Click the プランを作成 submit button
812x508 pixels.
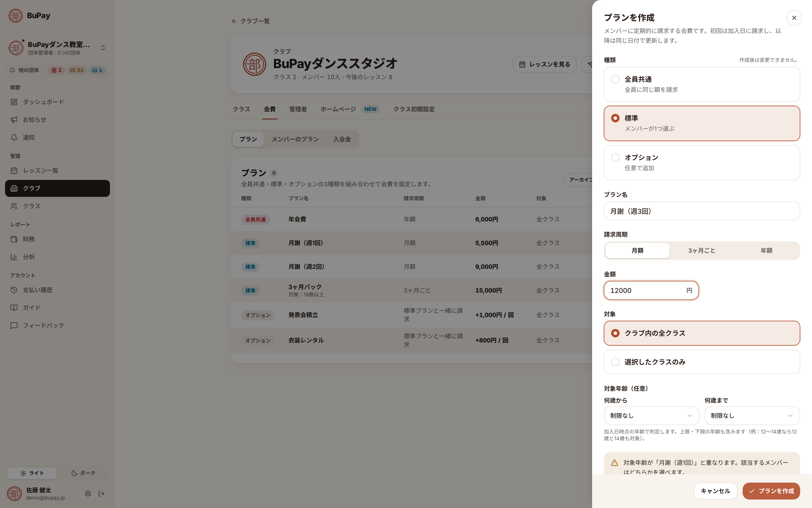click(x=771, y=491)
